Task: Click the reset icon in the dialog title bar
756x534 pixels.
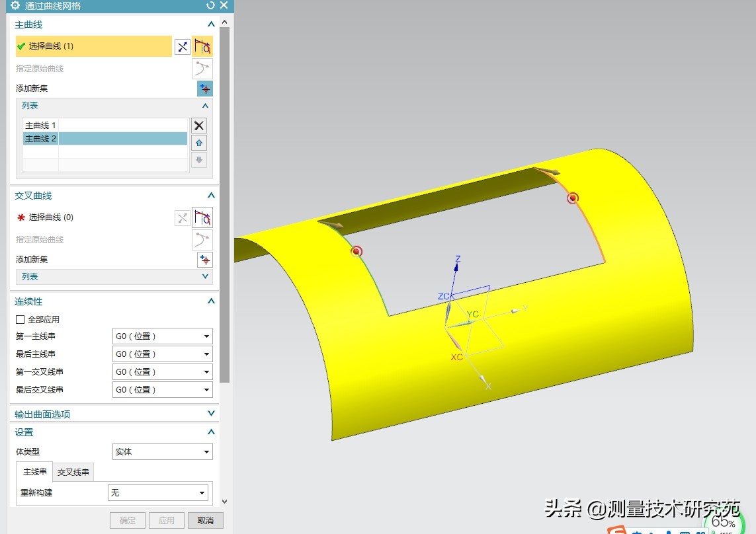Action: tap(210, 6)
